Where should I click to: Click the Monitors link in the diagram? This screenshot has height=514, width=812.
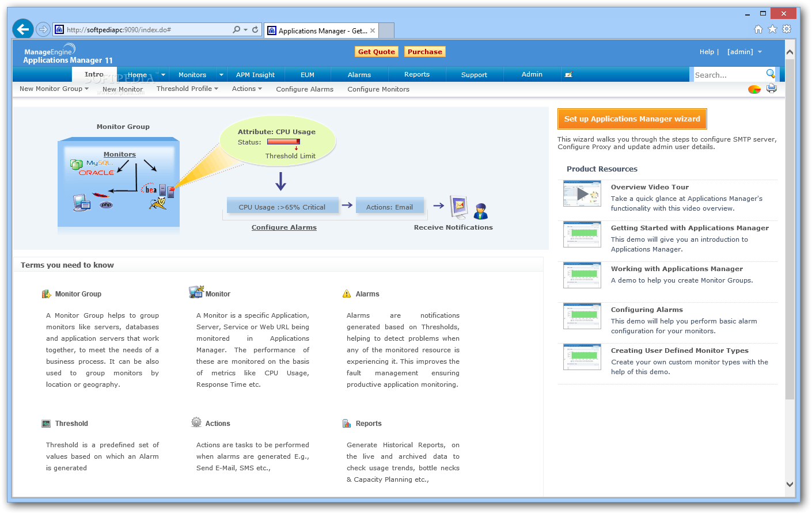coord(120,154)
